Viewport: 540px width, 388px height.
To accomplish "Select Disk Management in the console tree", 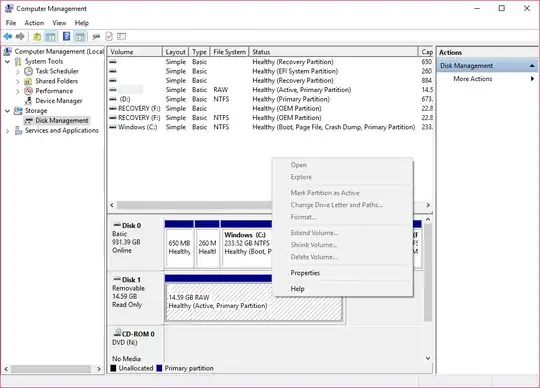I will (x=62, y=120).
